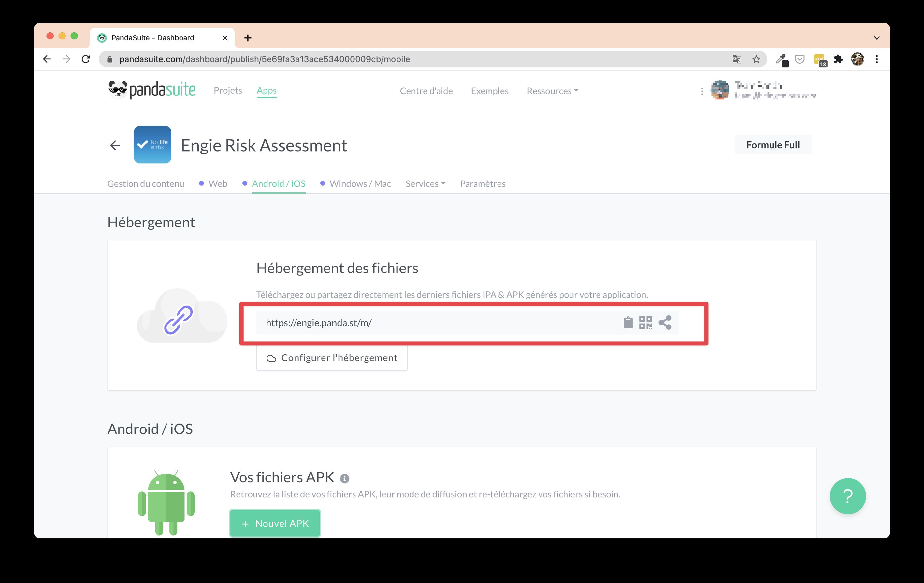Switch to the Windows / Mac tab

pyautogui.click(x=359, y=184)
